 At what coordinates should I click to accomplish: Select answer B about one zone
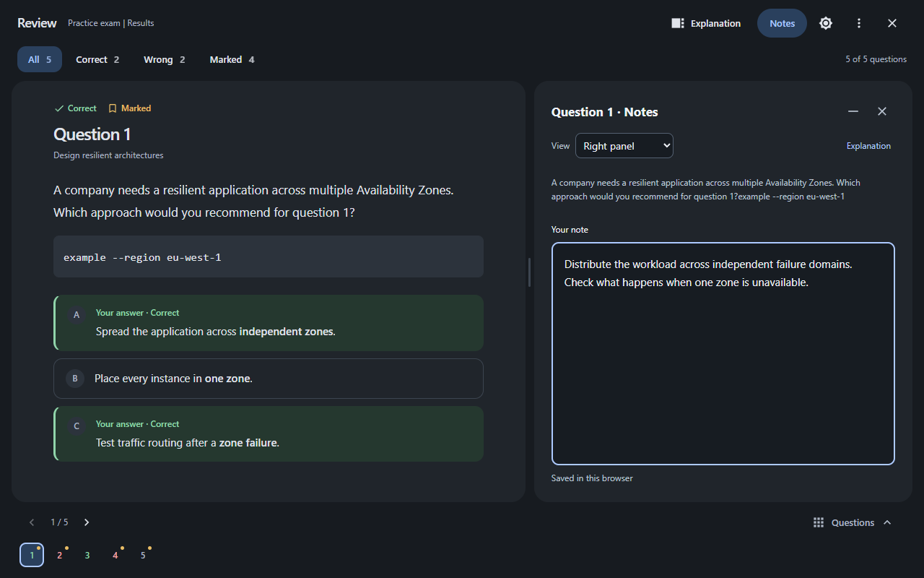point(269,379)
